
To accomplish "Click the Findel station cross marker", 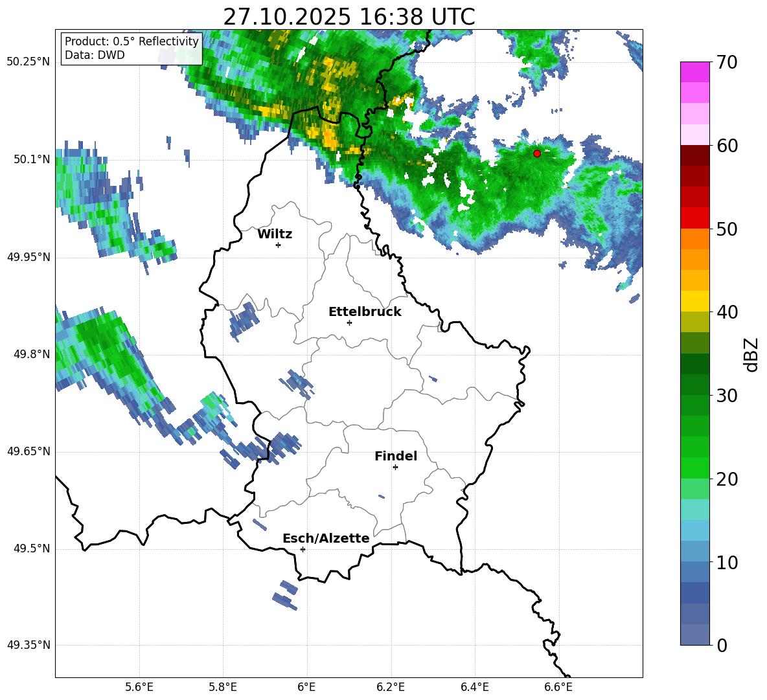I will pyautogui.click(x=395, y=468).
